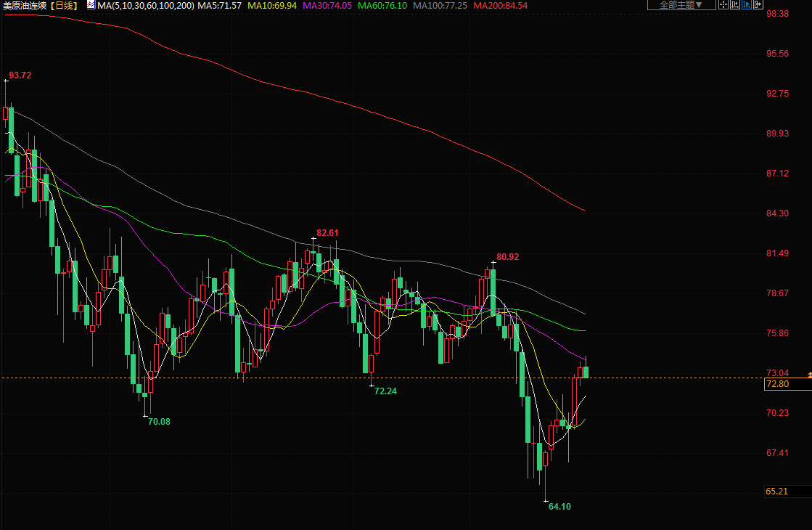This screenshot has height=530, width=812.
Task: Click the 美原油连续 symbol name
Action: [x=25, y=5]
